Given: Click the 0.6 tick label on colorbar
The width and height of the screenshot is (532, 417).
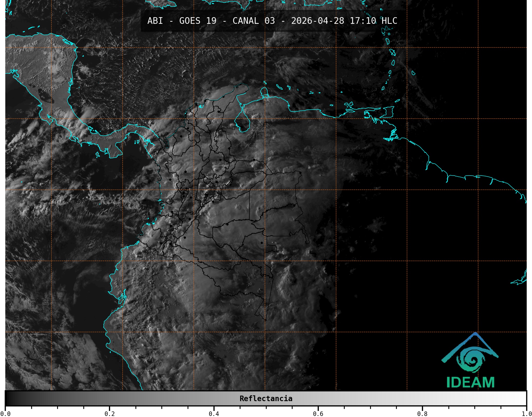Looking at the screenshot, I should [x=318, y=414].
